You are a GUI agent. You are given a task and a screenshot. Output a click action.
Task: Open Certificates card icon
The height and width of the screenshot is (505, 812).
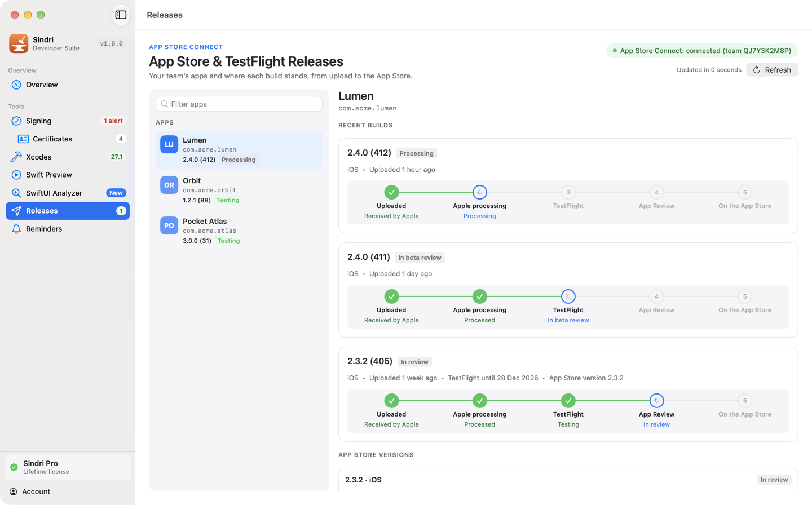click(23, 139)
